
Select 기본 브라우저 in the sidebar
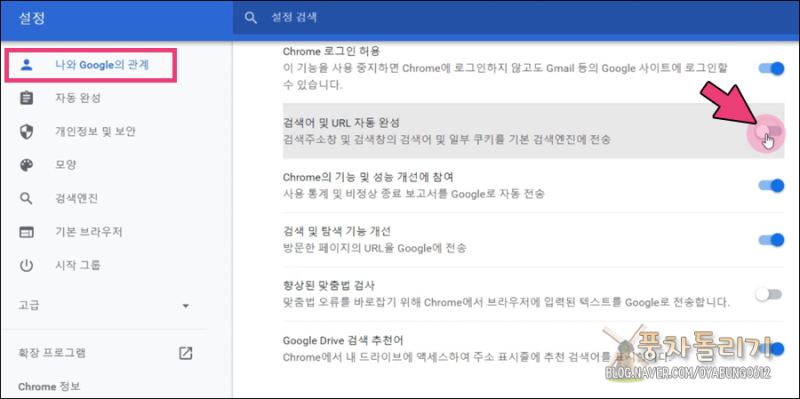(89, 232)
